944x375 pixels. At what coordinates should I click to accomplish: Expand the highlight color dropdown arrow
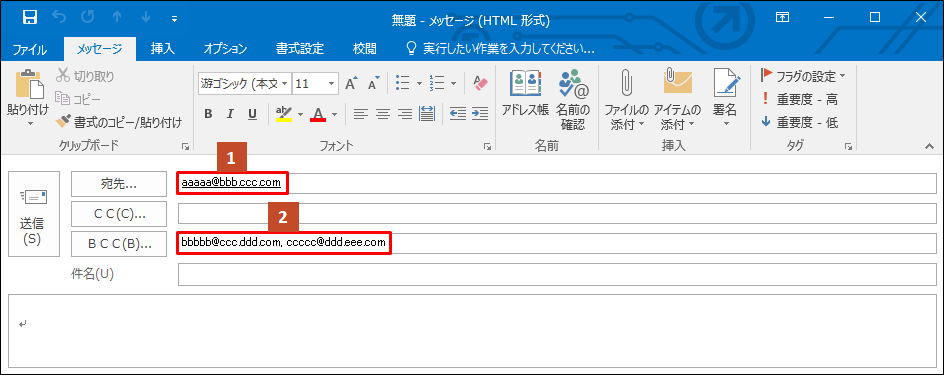click(299, 114)
